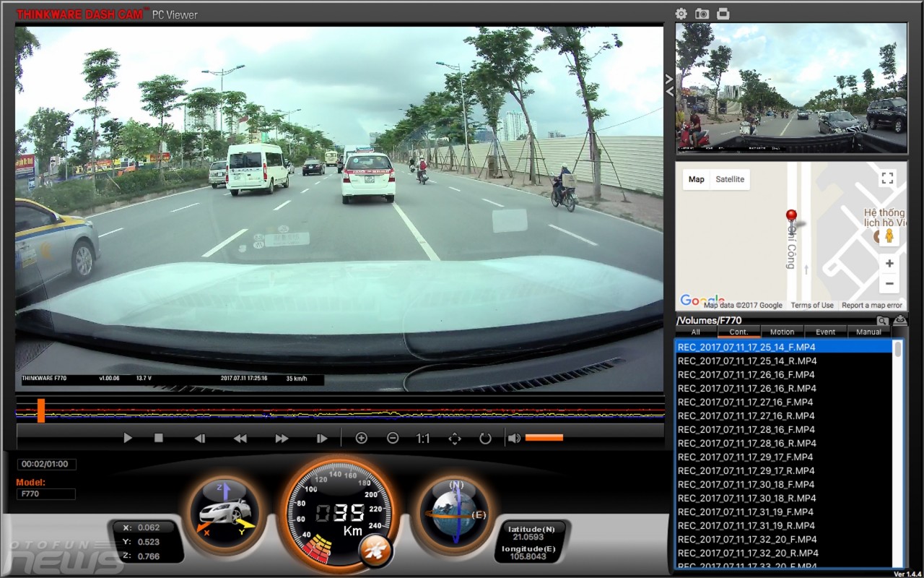
Task: Click Report a map error link
Action: coord(872,305)
